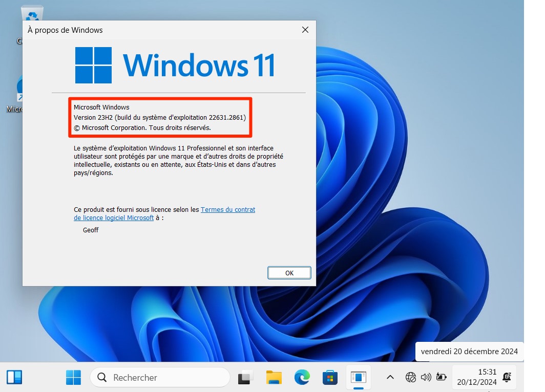The image size is (545, 392).
Task: Open network status icon in system tray
Action: (410, 377)
